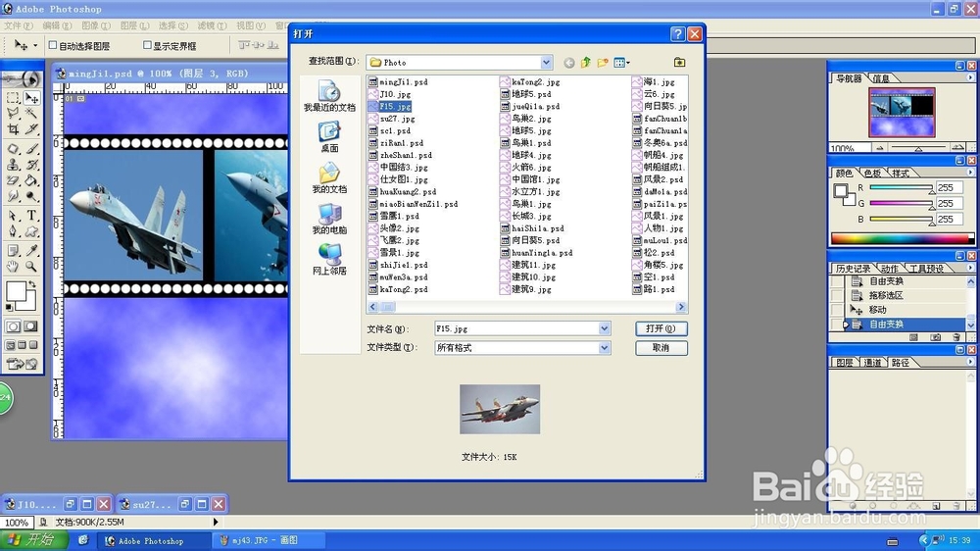Open the 图层 menu
The width and height of the screenshot is (980, 551).
[x=134, y=25]
